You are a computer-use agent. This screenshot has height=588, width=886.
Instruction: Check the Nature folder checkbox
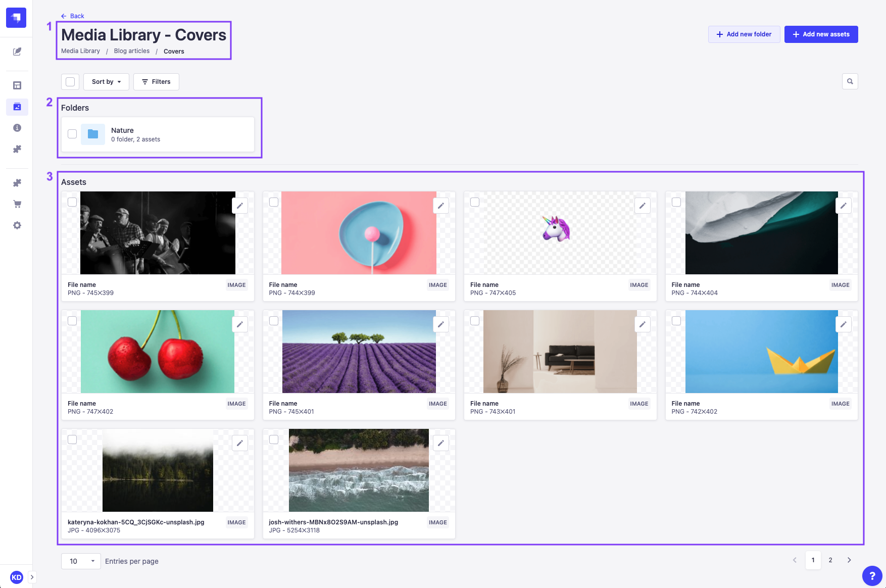coord(72,133)
